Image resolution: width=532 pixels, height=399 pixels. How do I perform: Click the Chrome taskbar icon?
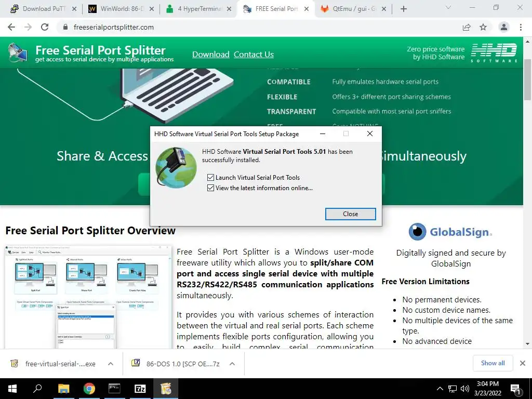[x=89, y=389]
